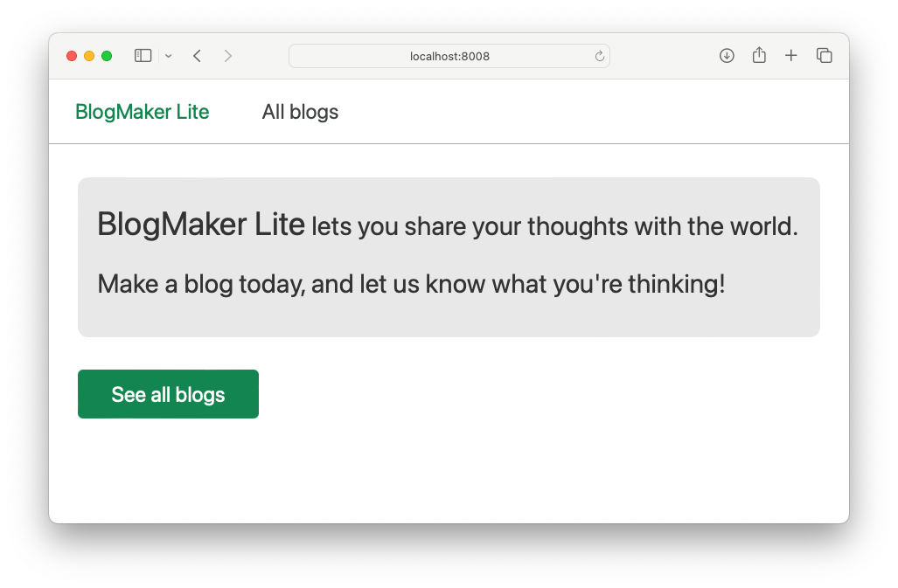Toggle the Safari sidebar
The height and width of the screenshot is (588, 898).
tap(142, 55)
